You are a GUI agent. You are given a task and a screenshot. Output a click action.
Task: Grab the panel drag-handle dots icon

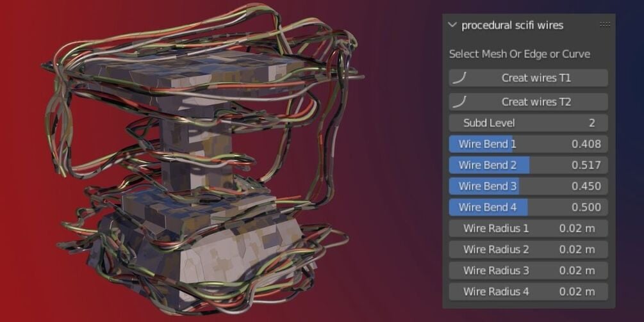[x=604, y=24]
